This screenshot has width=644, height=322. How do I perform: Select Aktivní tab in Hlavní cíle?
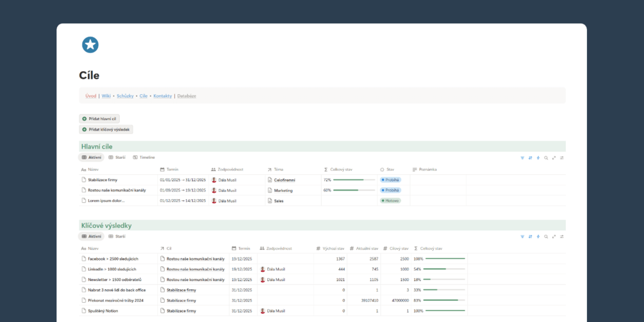point(91,157)
